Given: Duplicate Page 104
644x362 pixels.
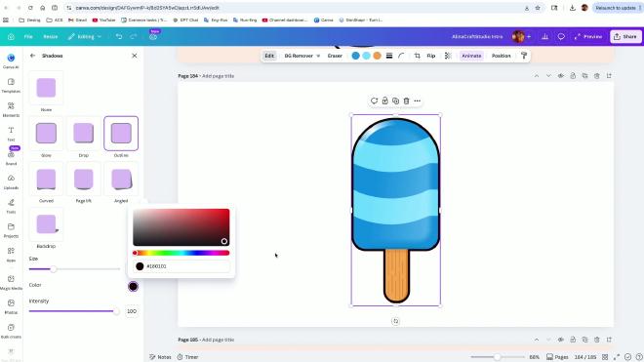Looking at the screenshot, I should coord(584,76).
